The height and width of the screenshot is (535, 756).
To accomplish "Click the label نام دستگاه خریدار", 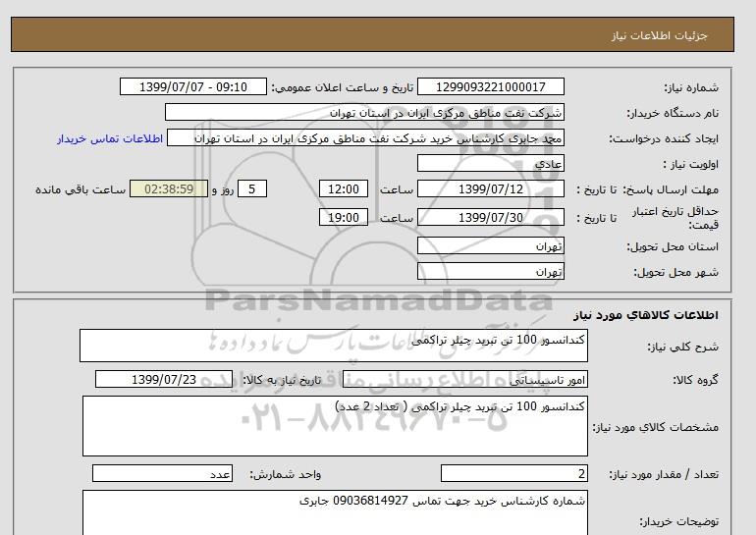I will pyautogui.click(x=673, y=113).
